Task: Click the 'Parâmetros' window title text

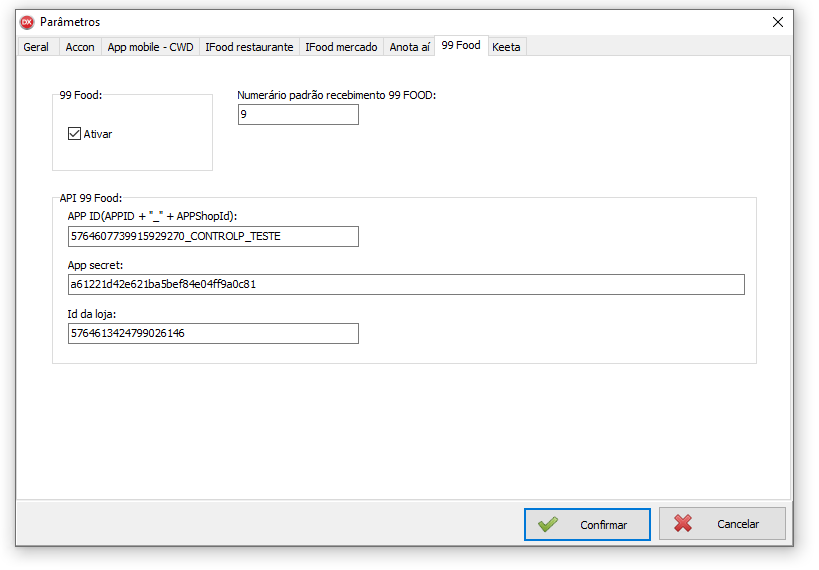Action: [70, 22]
